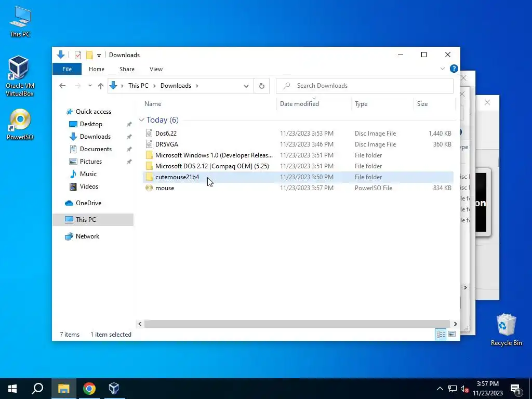This screenshot has height=399, width=532.
Task: Click the Dos6.22 disc image icon
Action: pos(149,133)
